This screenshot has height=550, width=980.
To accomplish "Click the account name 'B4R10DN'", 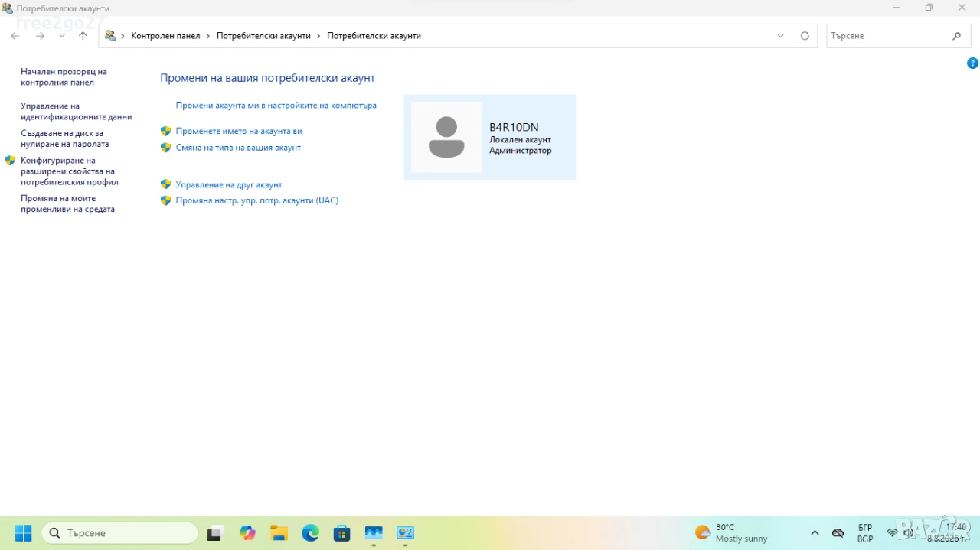I will coord(514,128).
